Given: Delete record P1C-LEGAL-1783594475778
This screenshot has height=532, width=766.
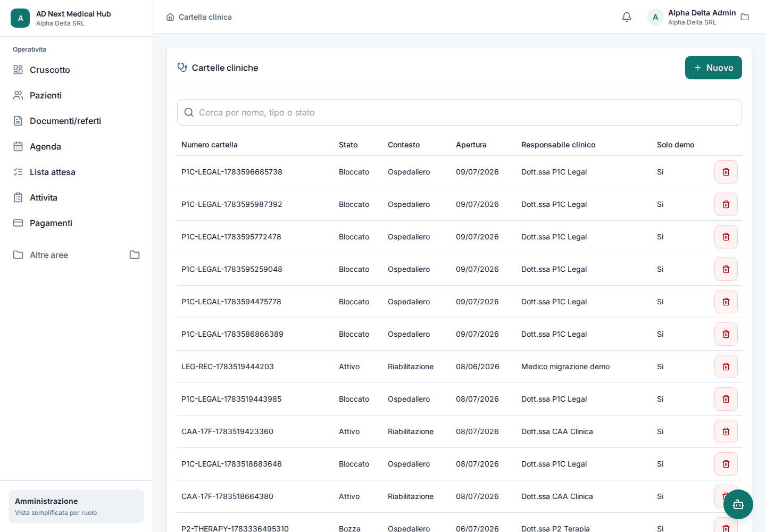Looking at the screenshot, I should 726,302.
